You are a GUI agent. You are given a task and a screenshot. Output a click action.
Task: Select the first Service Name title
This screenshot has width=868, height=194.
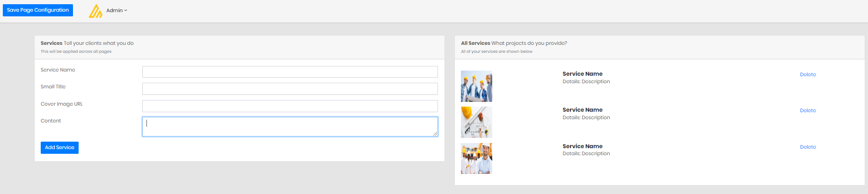582,74
